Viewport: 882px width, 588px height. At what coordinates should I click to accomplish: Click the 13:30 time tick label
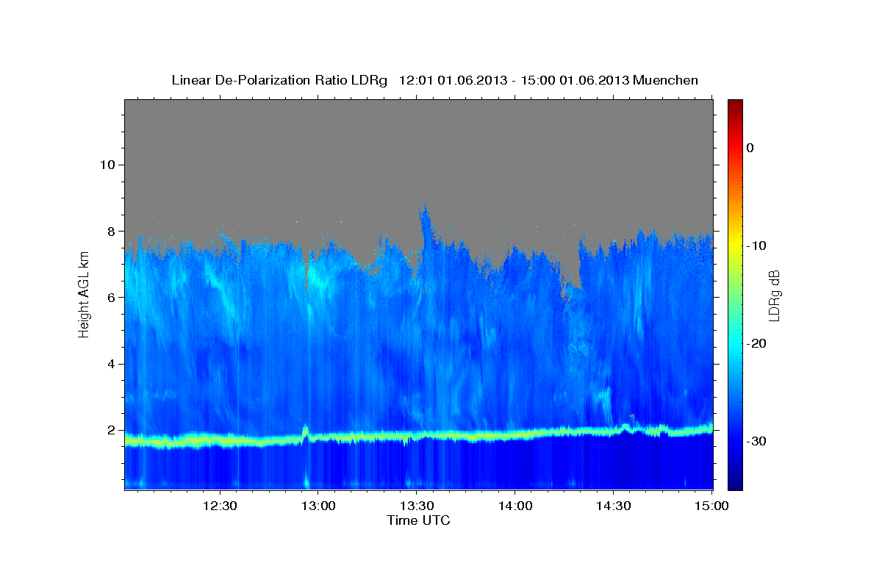click(416, 506)
